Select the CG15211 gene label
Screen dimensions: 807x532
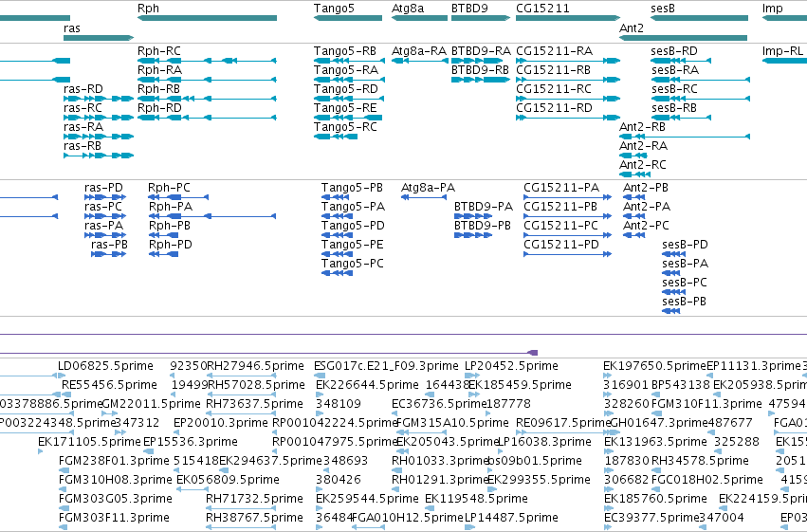pos(542,9)
